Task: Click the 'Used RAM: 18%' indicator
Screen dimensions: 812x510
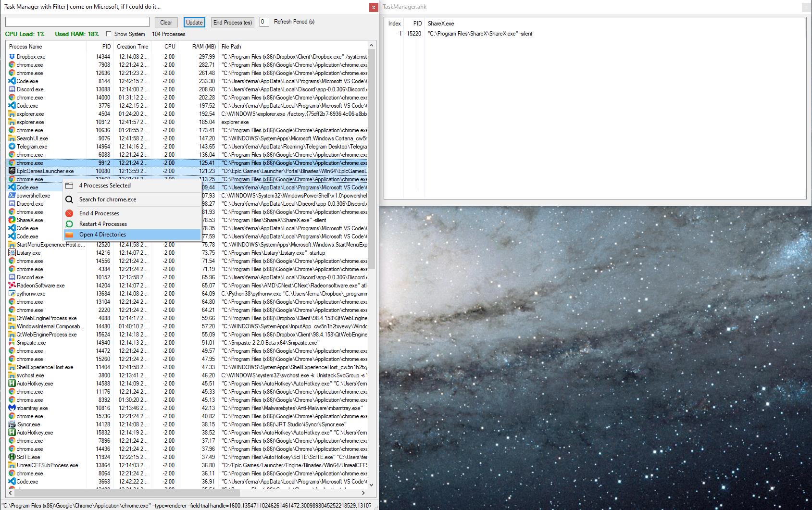Action: (x=77, y=34)
